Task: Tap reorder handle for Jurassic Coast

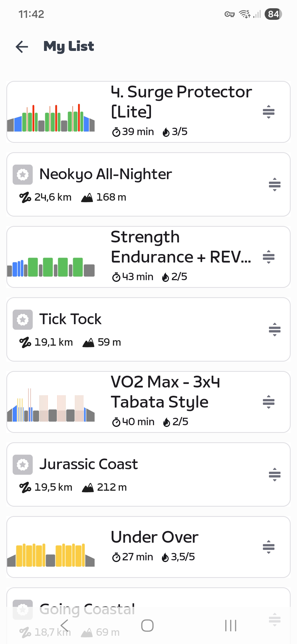Action: click(x=274, y=474)
